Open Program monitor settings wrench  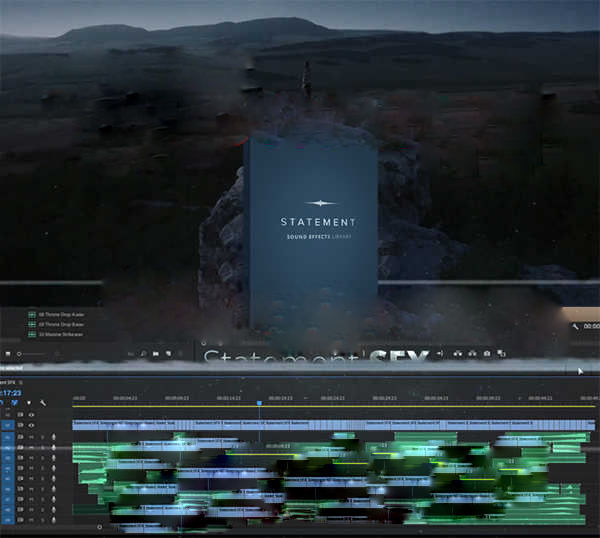click(x=575, y=326)
